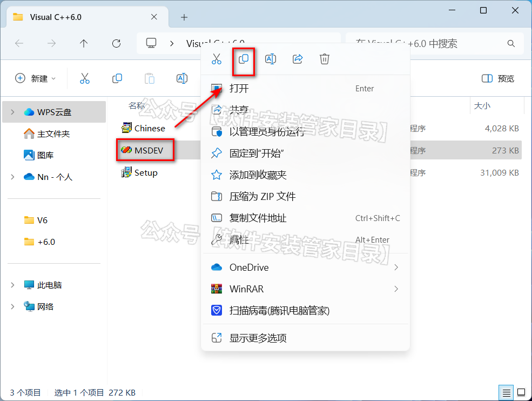Click the Copy icon in context menu
The image size is (532, 401).
pyautogui.click(x=244, y=59)
